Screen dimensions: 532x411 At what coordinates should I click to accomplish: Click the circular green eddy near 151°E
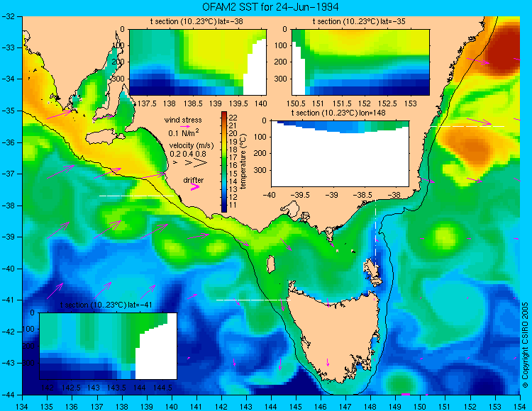point(444,235)
